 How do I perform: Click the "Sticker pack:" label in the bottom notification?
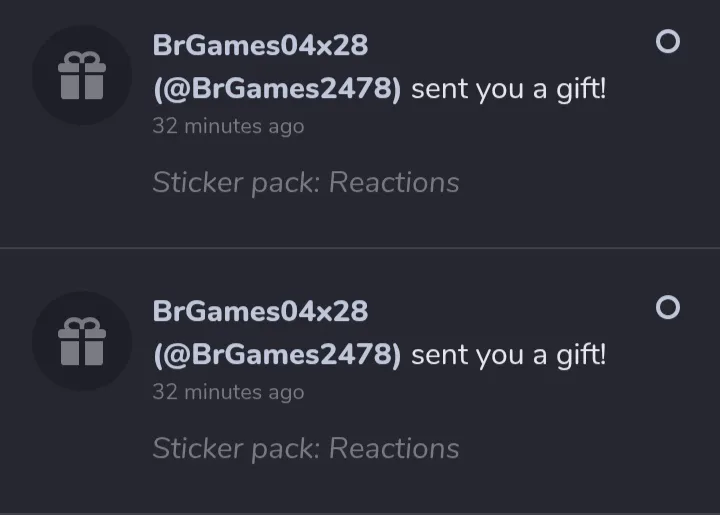[x=236, y=449]
